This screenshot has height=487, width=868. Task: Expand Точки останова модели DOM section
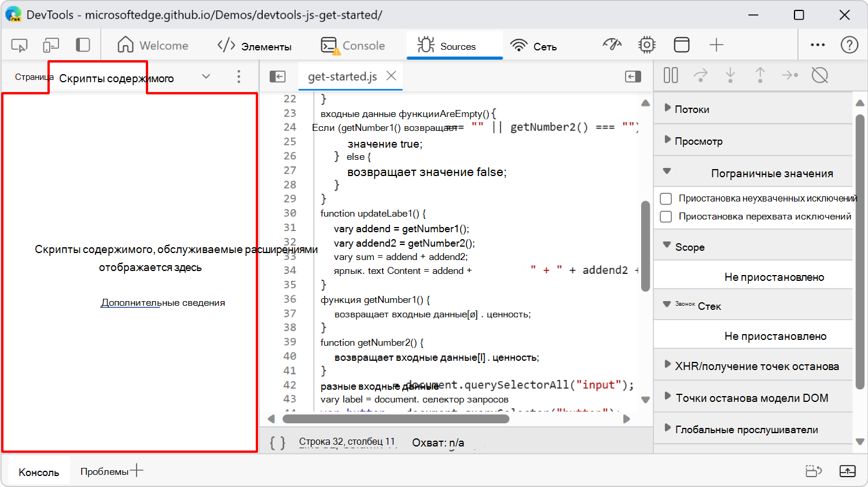point(667,397)
